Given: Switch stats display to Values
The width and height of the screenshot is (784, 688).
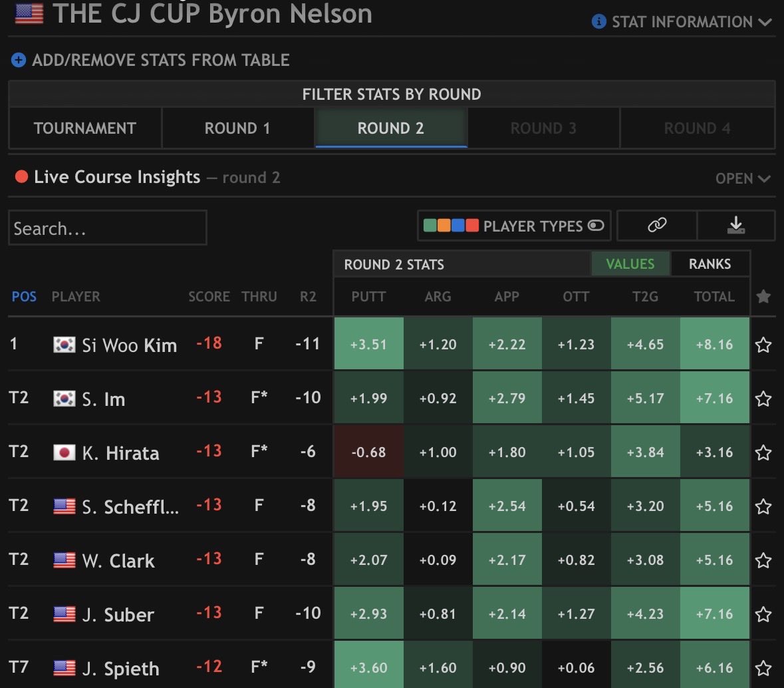Looking at the screenshot, I should pos(630,263).
